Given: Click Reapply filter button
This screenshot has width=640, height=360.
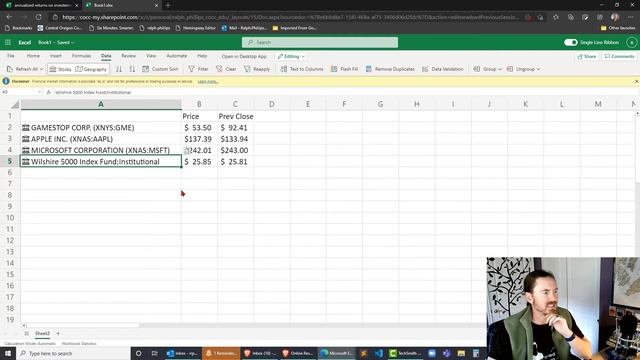Looking at the screenshot, I should [x=257, y=69].
